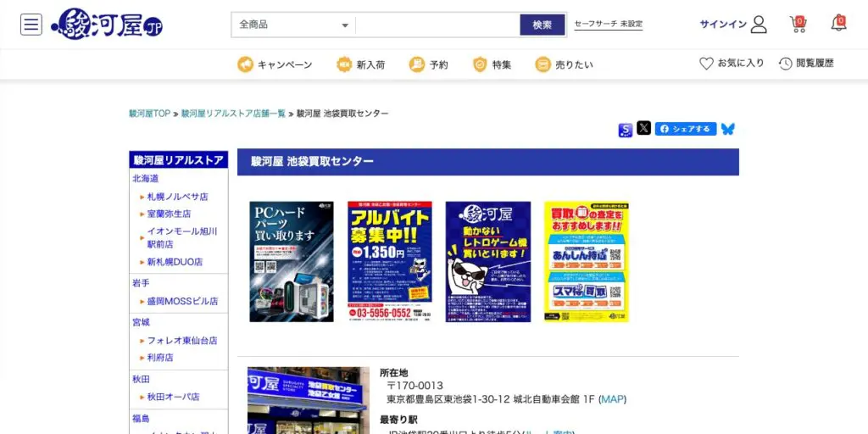
Task: Select 岩手 region in sidebar
Action: 141,283
